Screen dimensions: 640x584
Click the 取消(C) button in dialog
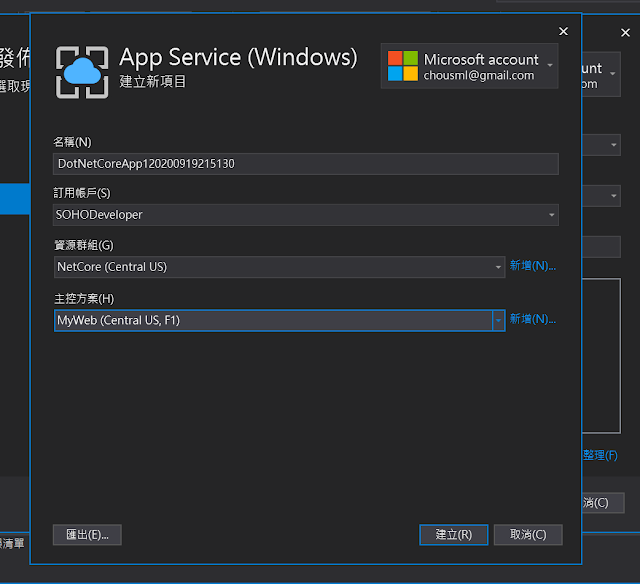tap(528, 535)
